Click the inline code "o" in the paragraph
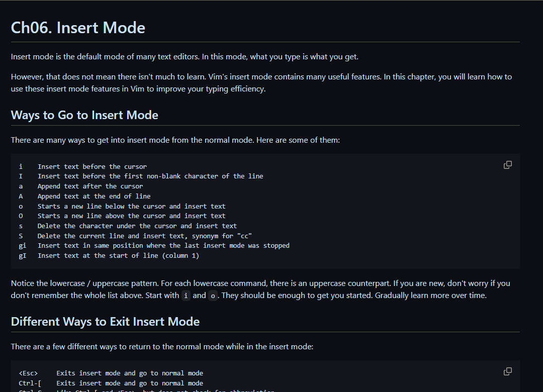 click(x=213, y=296)
